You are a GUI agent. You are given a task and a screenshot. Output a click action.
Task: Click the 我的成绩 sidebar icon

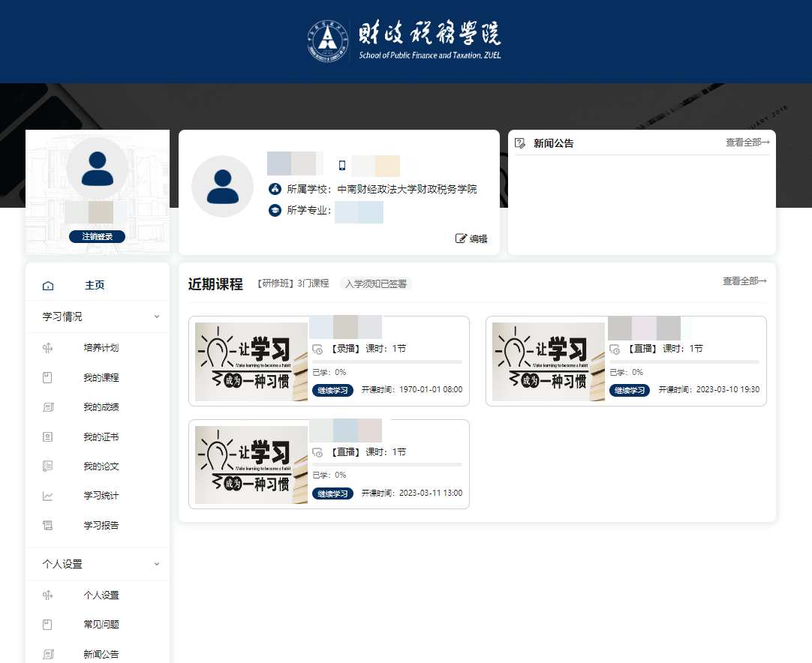coord(48,407)
